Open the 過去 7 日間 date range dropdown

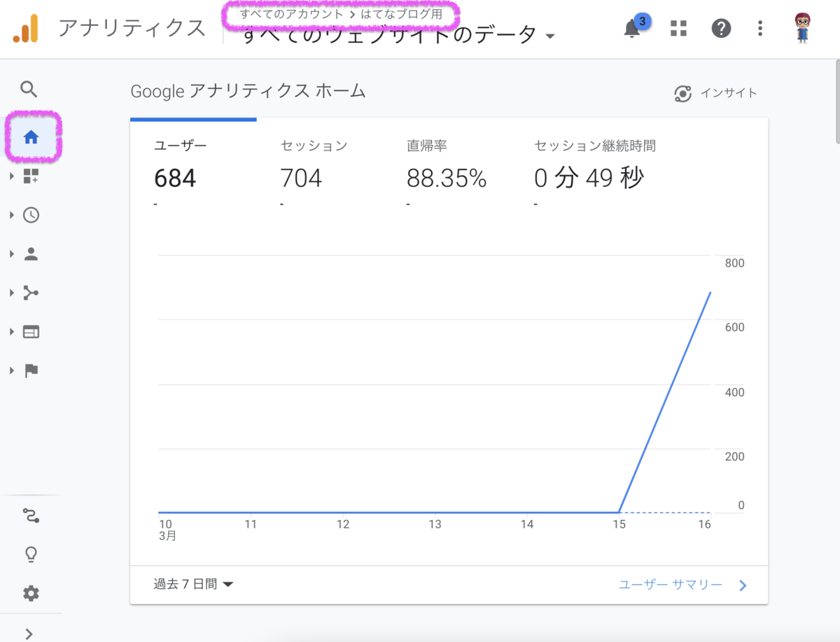pos(193,584)
